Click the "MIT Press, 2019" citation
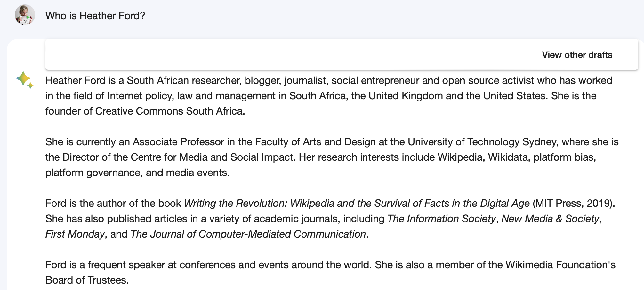This screenshot has height=290, width=644. coord(573,203)
